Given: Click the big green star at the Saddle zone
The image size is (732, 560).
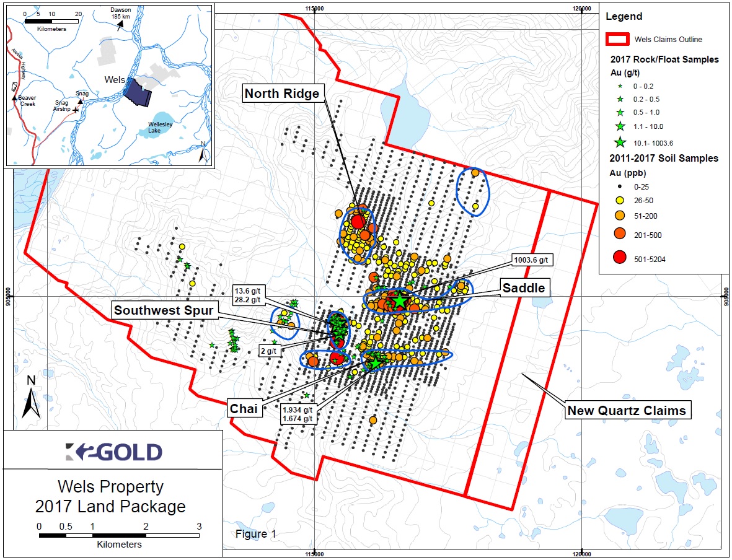Looking at the screenshot, I should 400,300.
